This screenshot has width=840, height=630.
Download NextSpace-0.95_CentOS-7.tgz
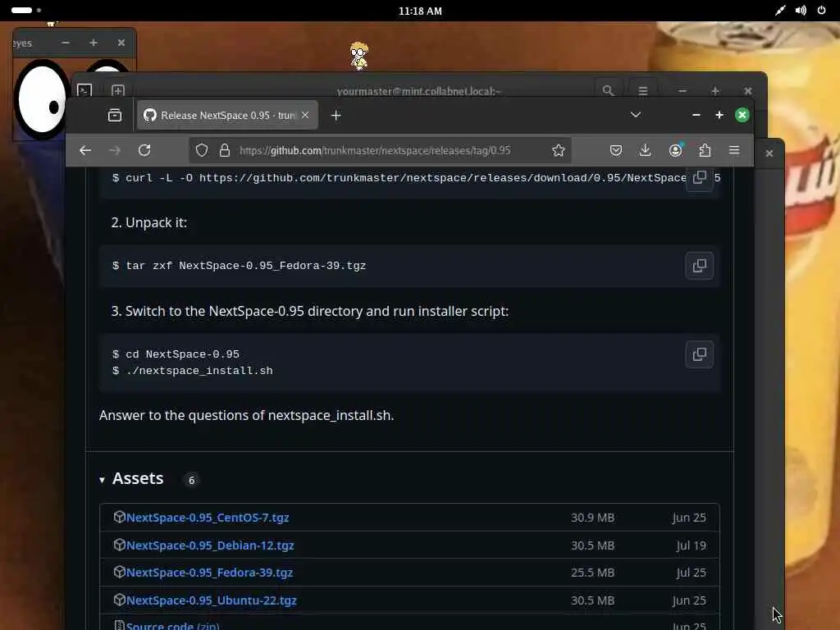tap(208, 518)
